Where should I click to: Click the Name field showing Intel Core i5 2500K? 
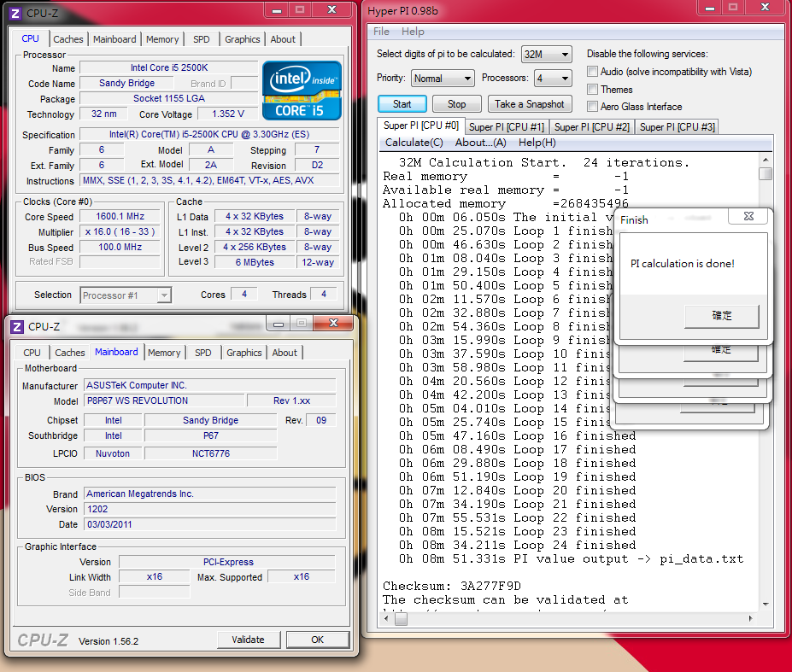click(169, 67)
